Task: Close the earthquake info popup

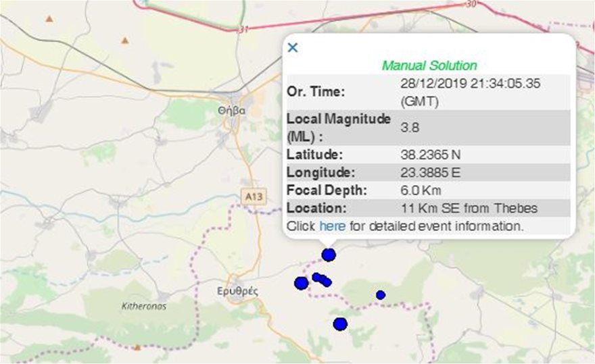Action: (293, 47)
